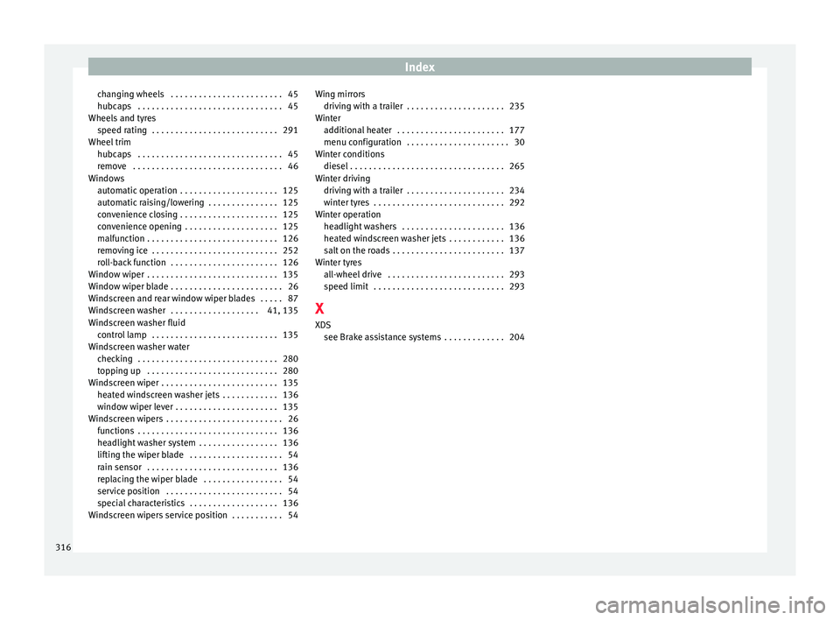Select the 'Windscreen washer' entry, 41, 135
The image size is (840, 620).
[193, 311]
